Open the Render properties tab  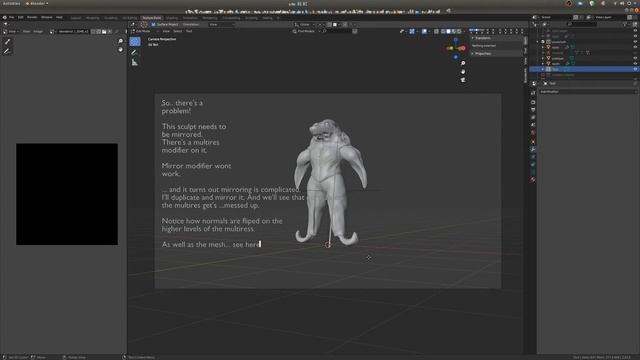pos(533,102)
